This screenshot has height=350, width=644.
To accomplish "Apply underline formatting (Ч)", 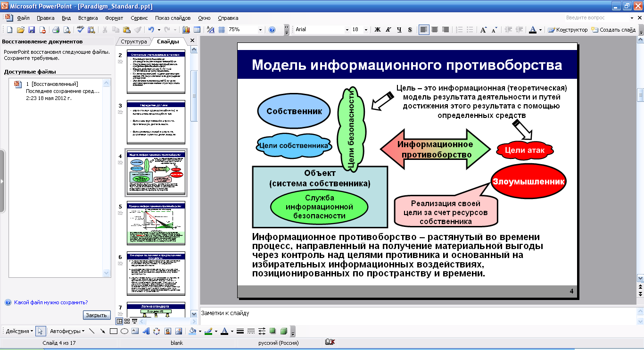I will click(x=399, y=30).
